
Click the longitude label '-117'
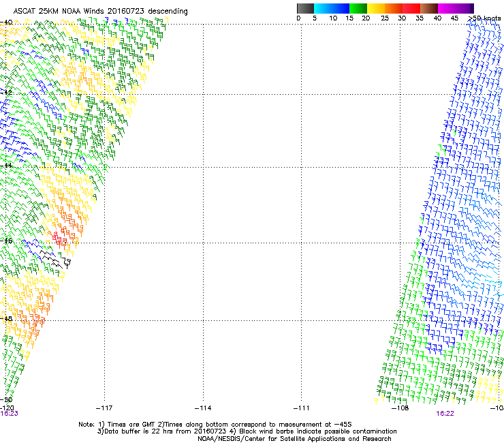click(x=104, y=408)
